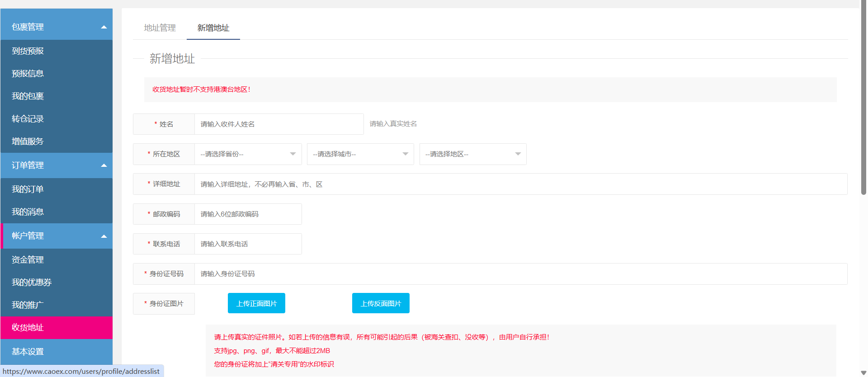
Task: Click the 联系电话 phone number field
Action: [248, 244]
